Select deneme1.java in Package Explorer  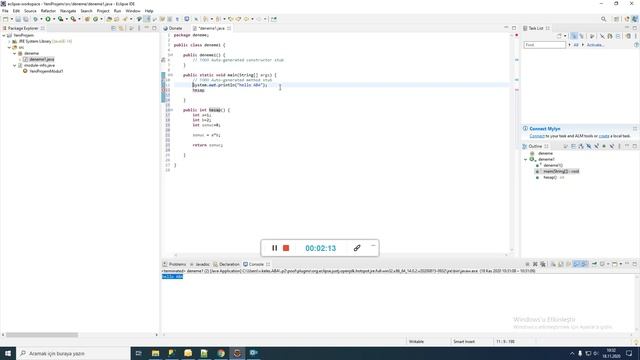39,59
